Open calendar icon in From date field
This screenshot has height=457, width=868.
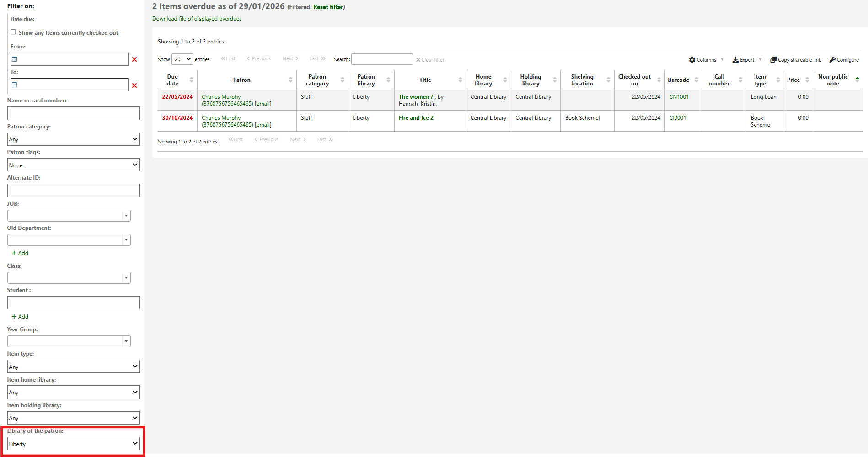pyautogui.click(x=15, y=59)
